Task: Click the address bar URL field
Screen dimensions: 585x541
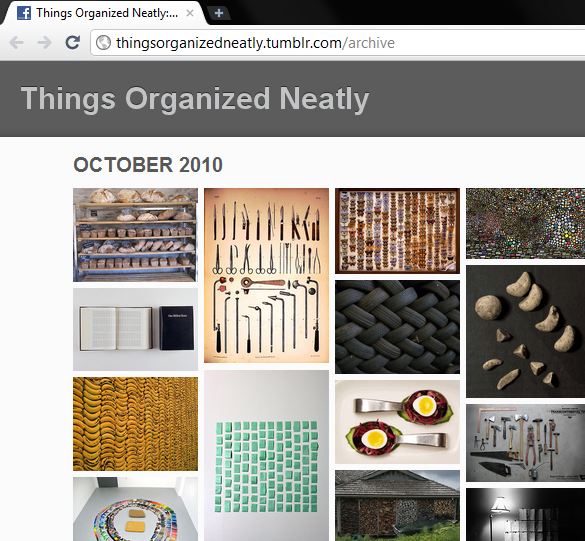Action: pyautogui.click(x=338, y=43)
